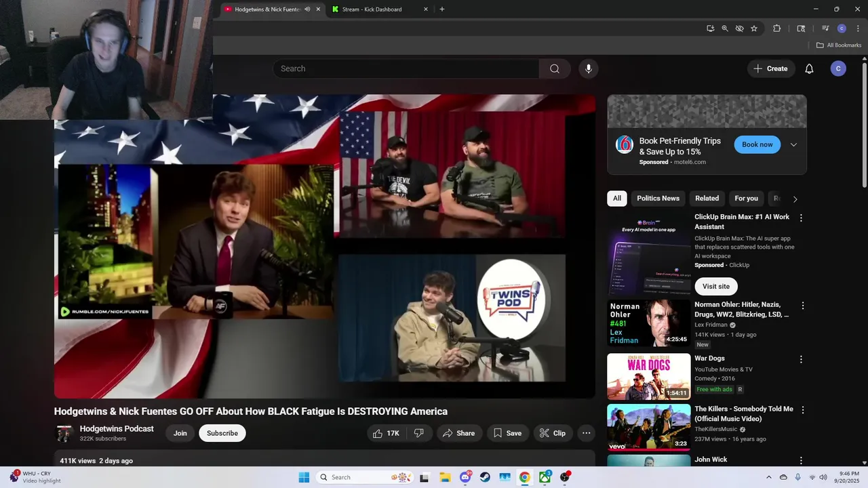The width and height of the screenshot is (868, 488).
Task: Click the YouTube search magnifier button
Action: pos(555,68)
